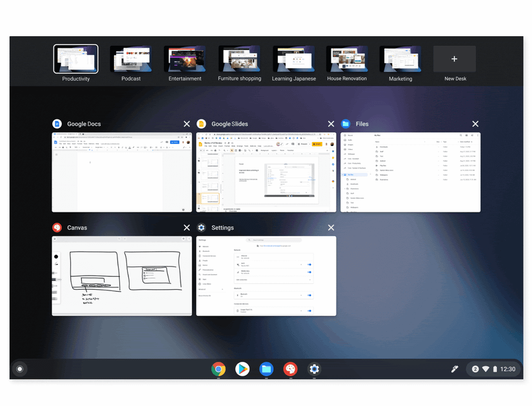Launch Google Play Store from the shelf

[x=242, y=369]
